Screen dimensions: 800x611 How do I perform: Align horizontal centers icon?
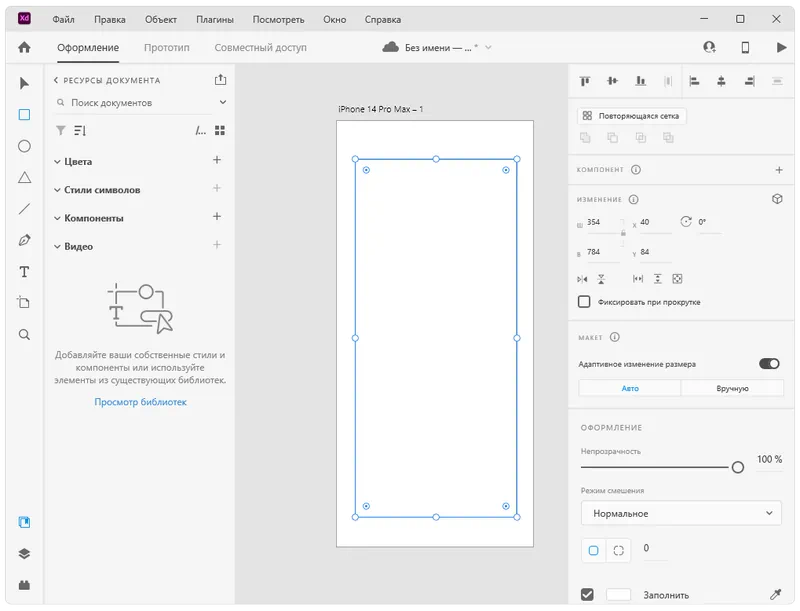click(x=721, y=81)
